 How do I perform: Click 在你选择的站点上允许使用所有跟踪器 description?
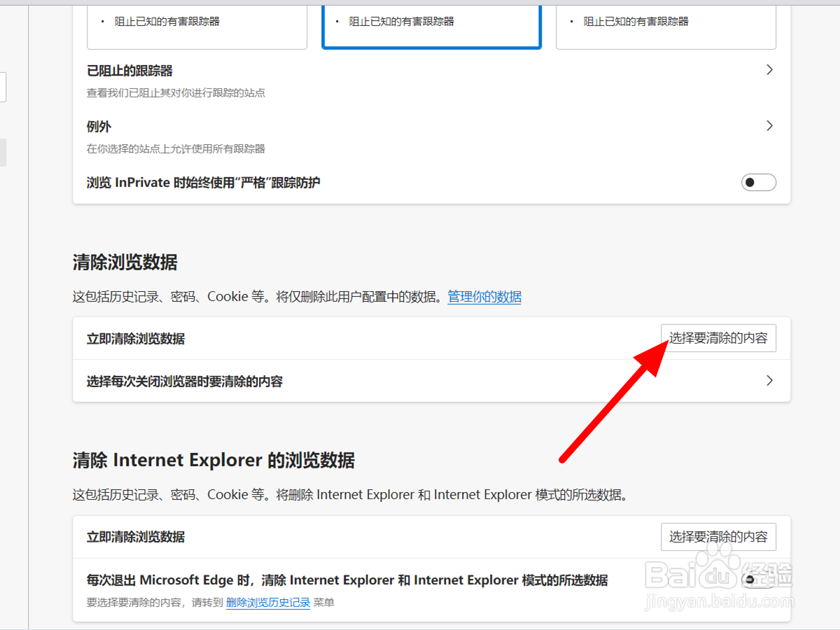(176, 148)
